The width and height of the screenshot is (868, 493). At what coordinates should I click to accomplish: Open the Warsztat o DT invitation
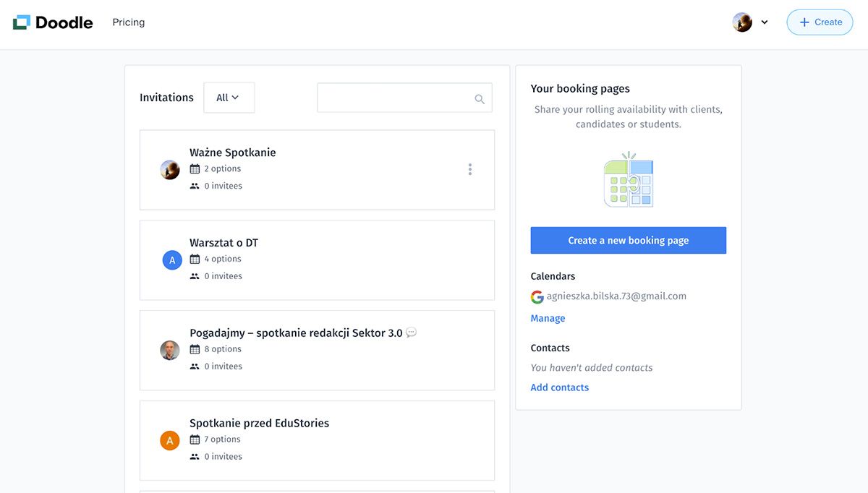click(224, 243)
